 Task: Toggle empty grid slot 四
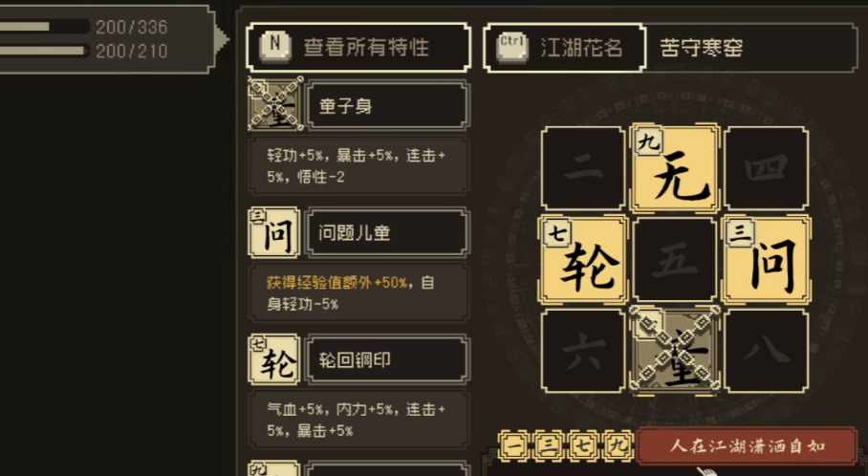click(x=766, y=167)
